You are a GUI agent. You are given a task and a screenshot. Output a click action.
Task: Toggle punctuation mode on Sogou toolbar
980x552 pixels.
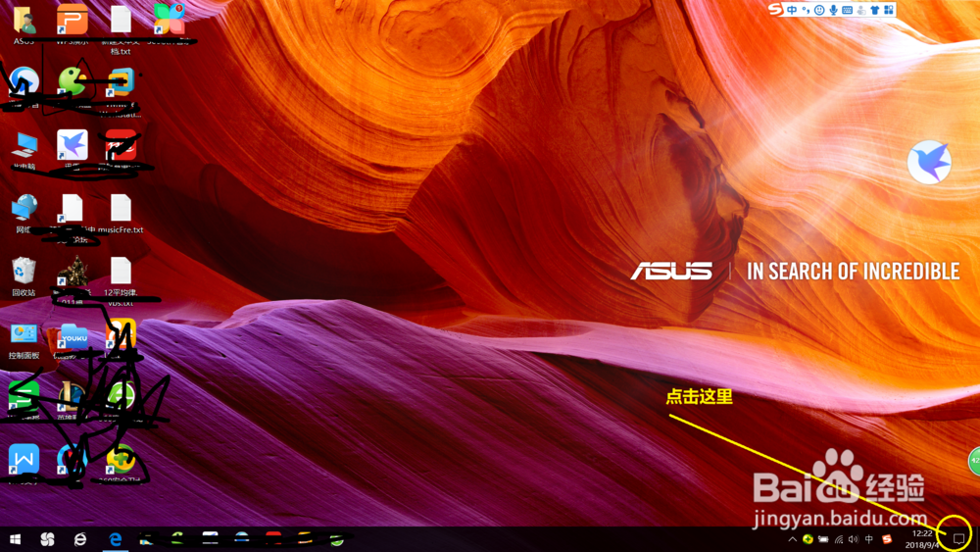(x=806, y=10)
